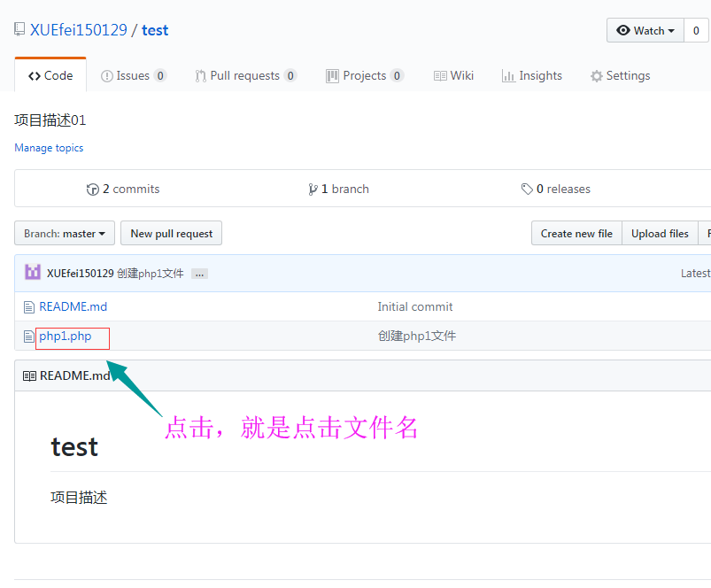Click the Pull requests merge icon
Screen dimensions: 711x588
[x=200, y=76]
